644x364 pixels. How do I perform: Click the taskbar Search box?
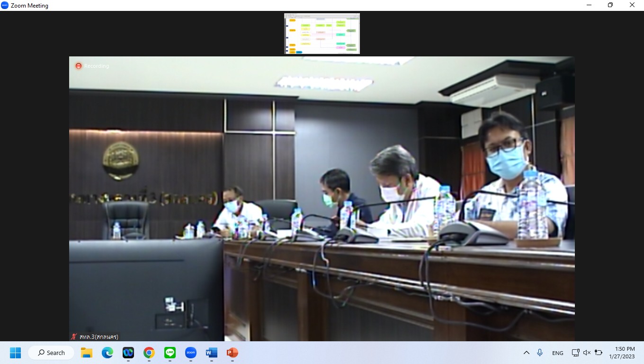[51, 353]
